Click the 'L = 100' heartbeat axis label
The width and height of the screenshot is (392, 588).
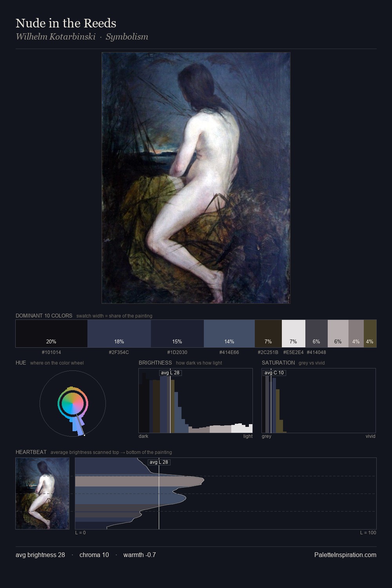click(368, 533)
